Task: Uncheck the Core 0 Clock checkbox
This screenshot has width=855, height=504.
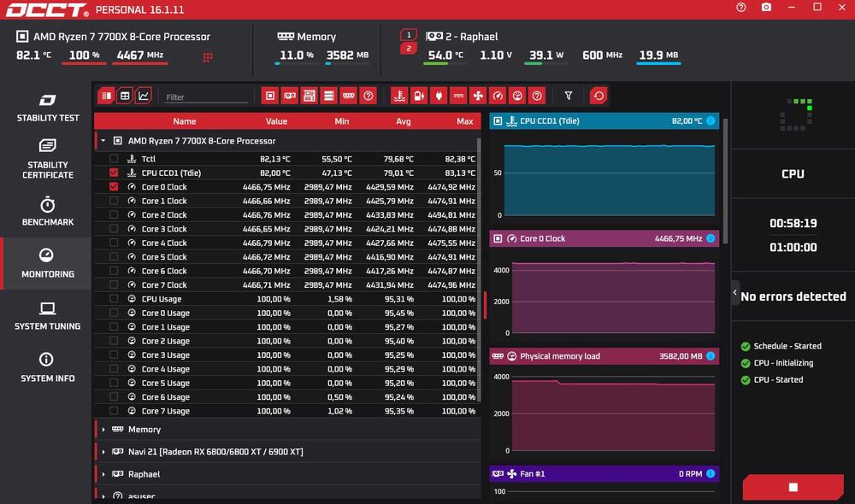Action: tap(114, 187)
